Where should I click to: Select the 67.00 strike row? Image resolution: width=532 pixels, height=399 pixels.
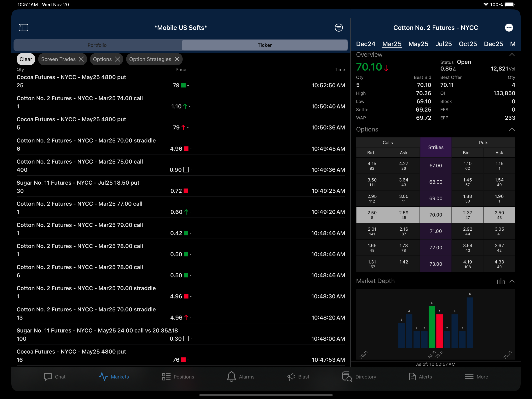(x=436, y=165)
